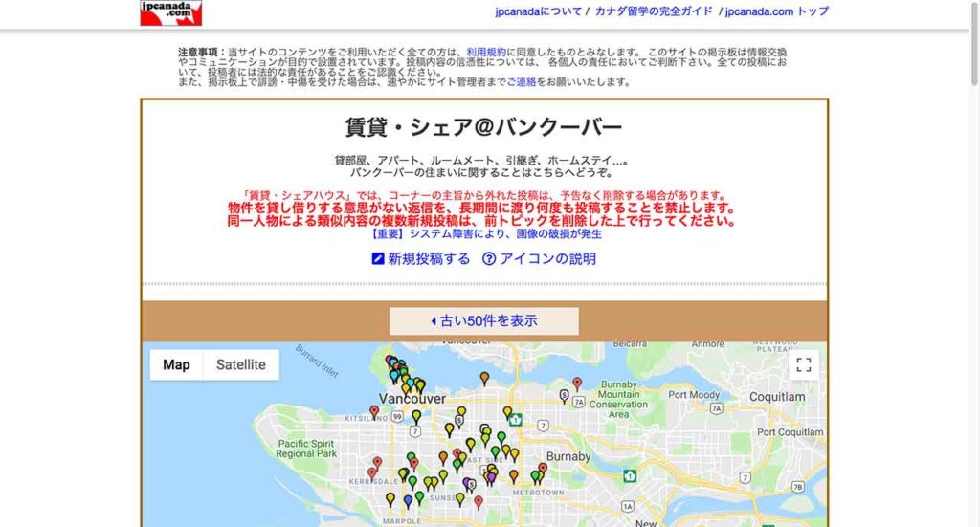This screenshot has height=527, width=980.
Task: Open the 【重要】システム障害 notice link
Action: [x=485, y=234]
